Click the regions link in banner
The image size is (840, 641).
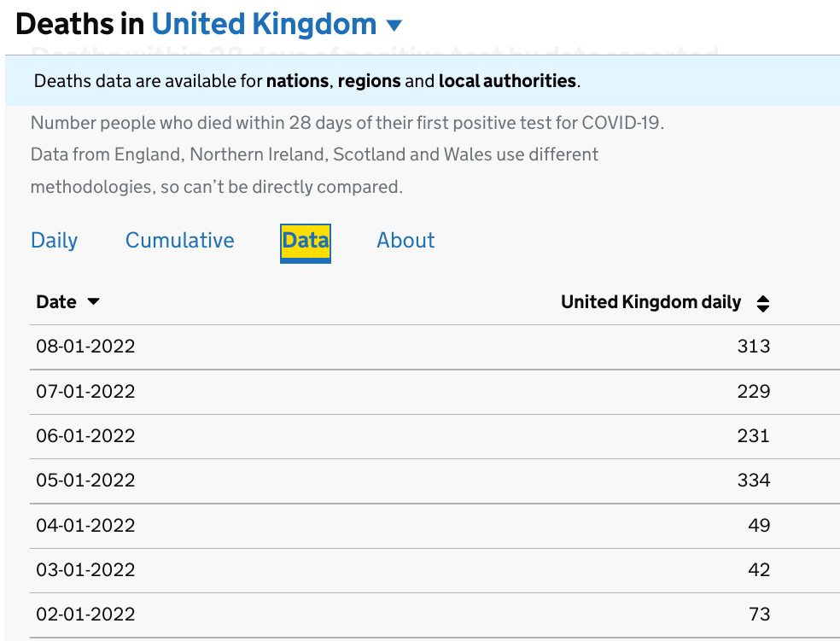point(369,82)
